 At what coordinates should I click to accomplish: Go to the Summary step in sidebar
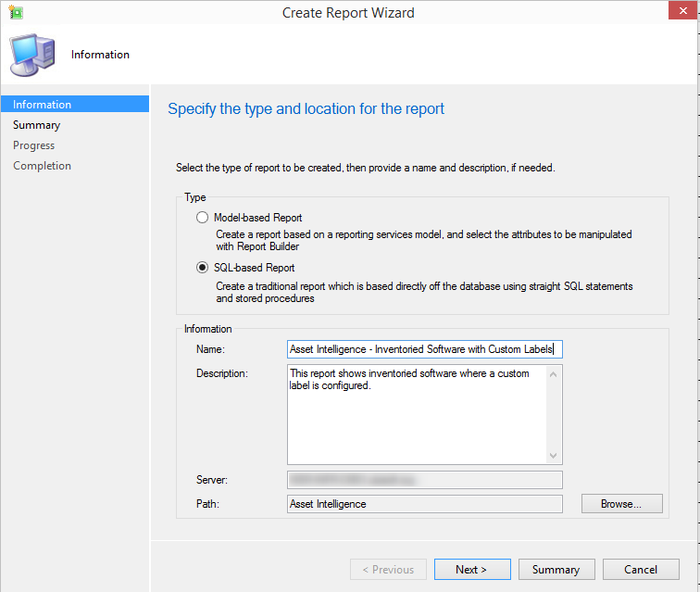pyautogui.click(x=37, y=125)
